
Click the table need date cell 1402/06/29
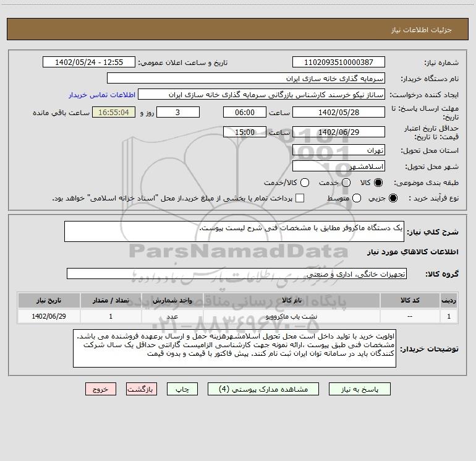49,316
